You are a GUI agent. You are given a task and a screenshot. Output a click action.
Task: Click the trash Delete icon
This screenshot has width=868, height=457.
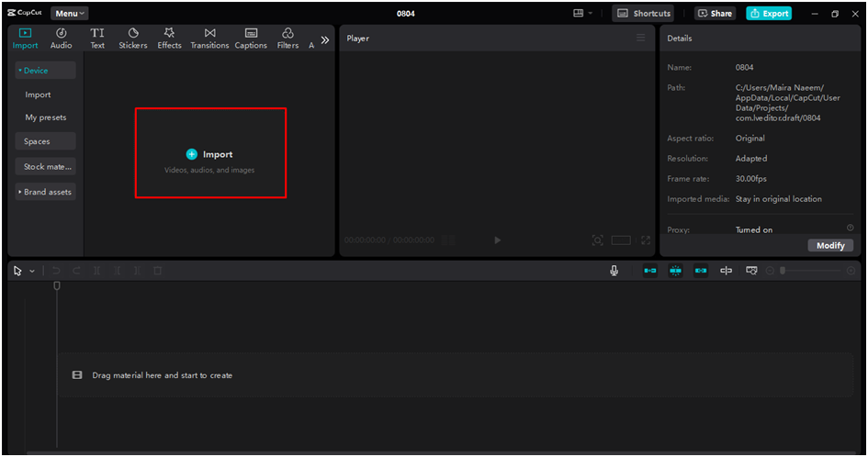click(x=157, y=271)
